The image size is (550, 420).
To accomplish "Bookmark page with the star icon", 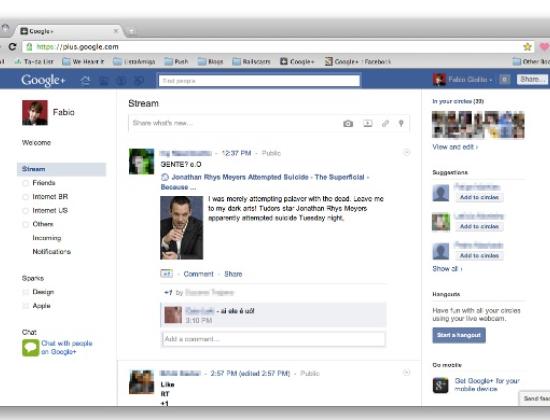I will click(527, 47).
